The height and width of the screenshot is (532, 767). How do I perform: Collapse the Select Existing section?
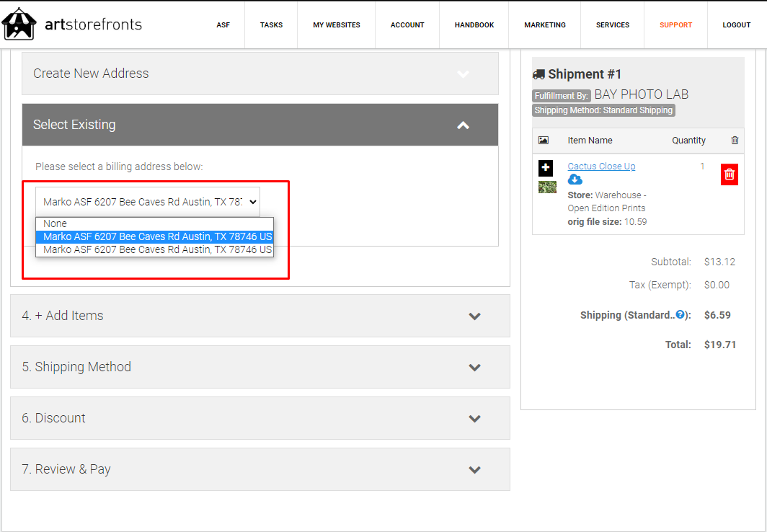260,125
